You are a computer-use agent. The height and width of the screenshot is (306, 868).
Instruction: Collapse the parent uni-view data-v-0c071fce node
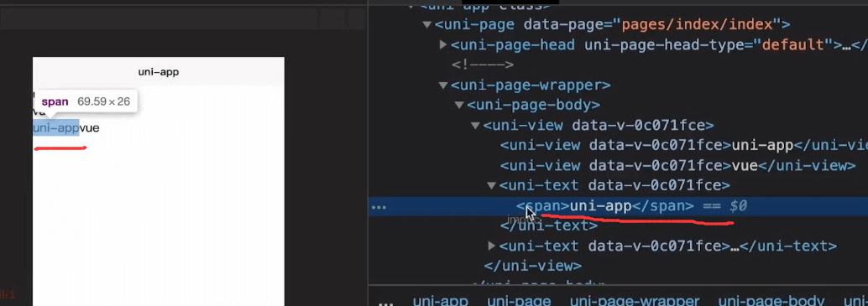click(x=475, y=126)
